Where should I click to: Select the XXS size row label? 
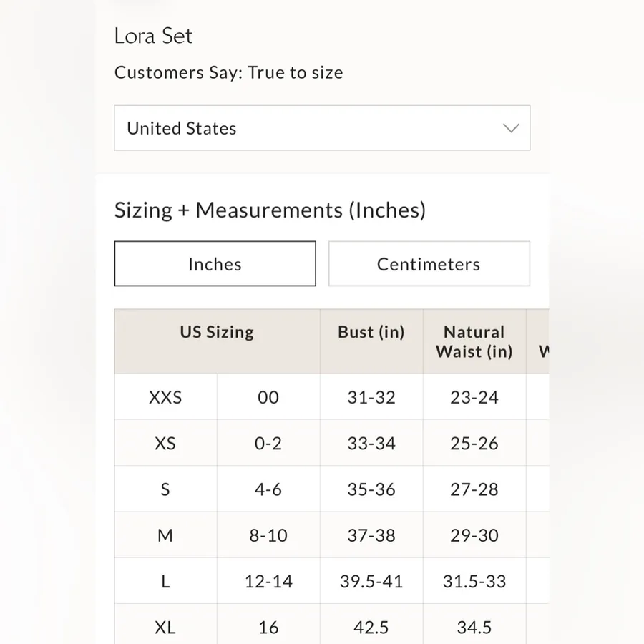(165, 397)
